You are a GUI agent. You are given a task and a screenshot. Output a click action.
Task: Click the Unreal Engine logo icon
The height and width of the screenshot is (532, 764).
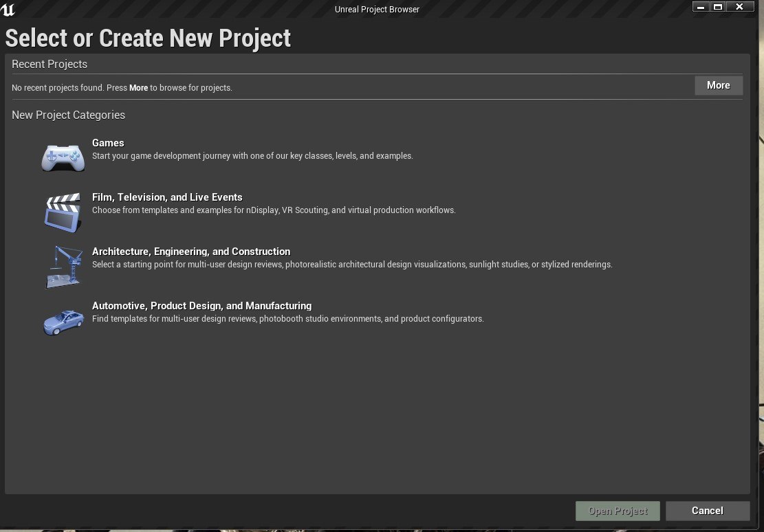coord(8,9)
